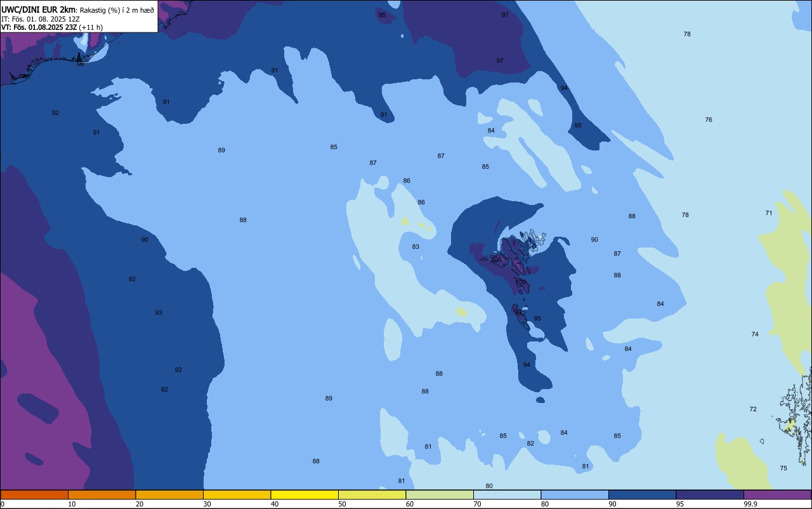Screen dimensions: 812x509
Task: Click the humidity value "76" on the map
Action: [x=709, y=119]
